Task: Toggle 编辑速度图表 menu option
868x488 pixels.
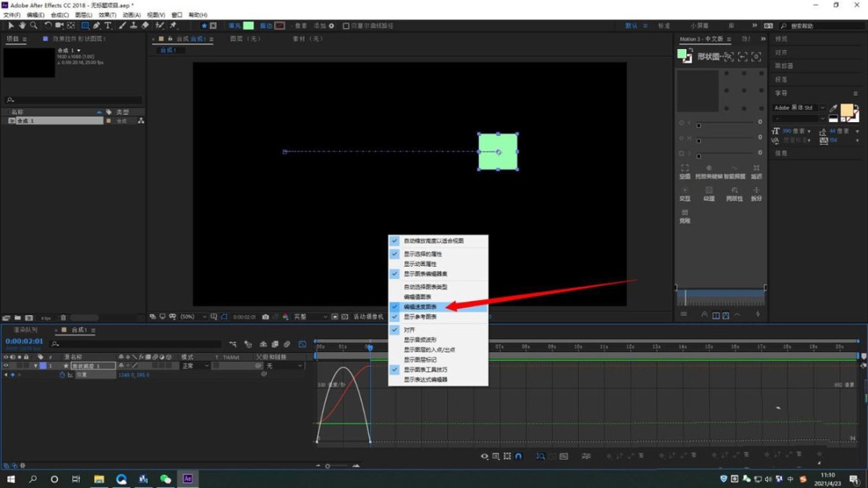Action: pos(420,307)
